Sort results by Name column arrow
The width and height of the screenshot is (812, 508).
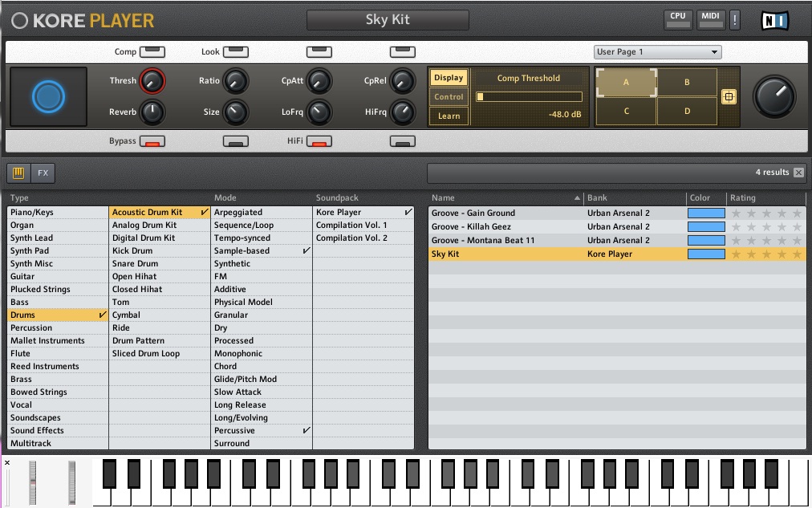577,197
